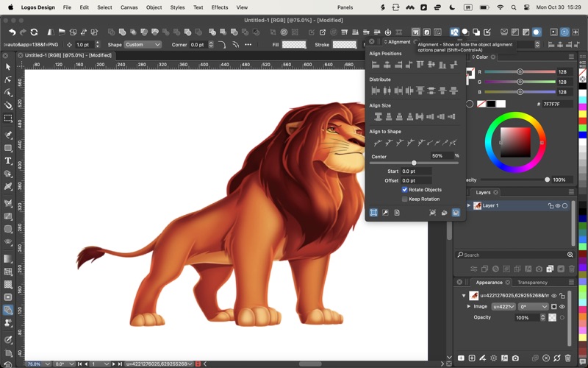588x368 pixels.
Task: Open the 75.0% zoom dropdown in status bar
Action: pos(38,364)
